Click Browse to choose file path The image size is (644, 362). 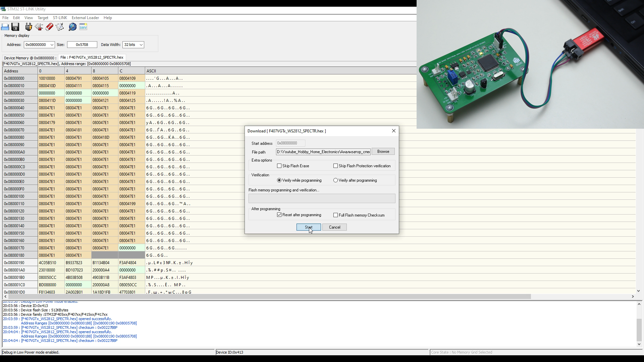point(383,152)
